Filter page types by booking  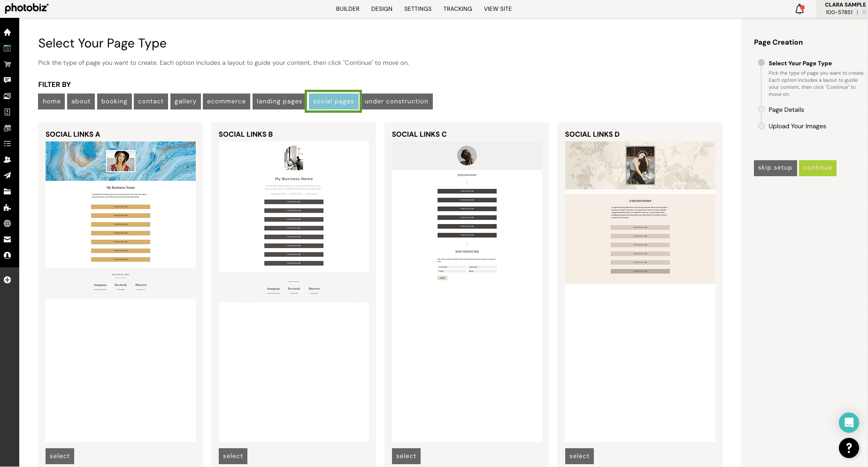coord(114,101)
